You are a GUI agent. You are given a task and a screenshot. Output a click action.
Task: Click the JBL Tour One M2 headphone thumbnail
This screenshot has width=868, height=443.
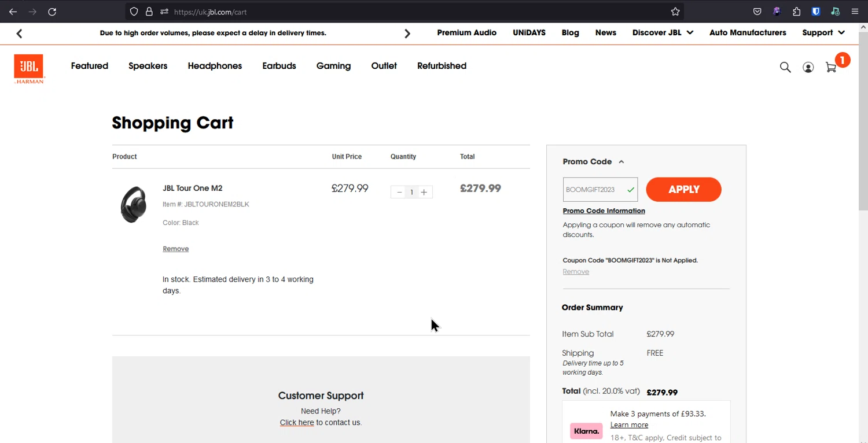tap(134, 204)
